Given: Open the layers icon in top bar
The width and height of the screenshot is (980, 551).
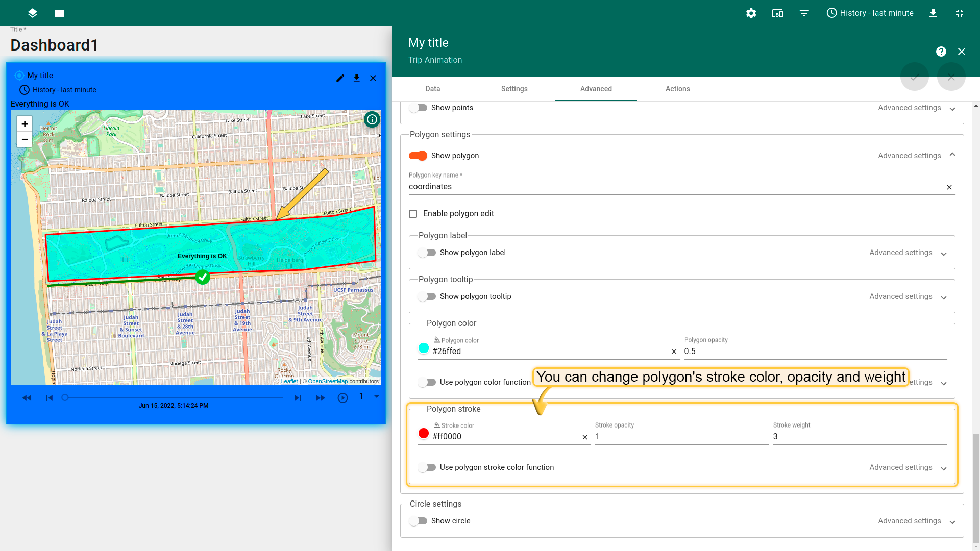Looking at the screenshot, I should pos(33,13).
